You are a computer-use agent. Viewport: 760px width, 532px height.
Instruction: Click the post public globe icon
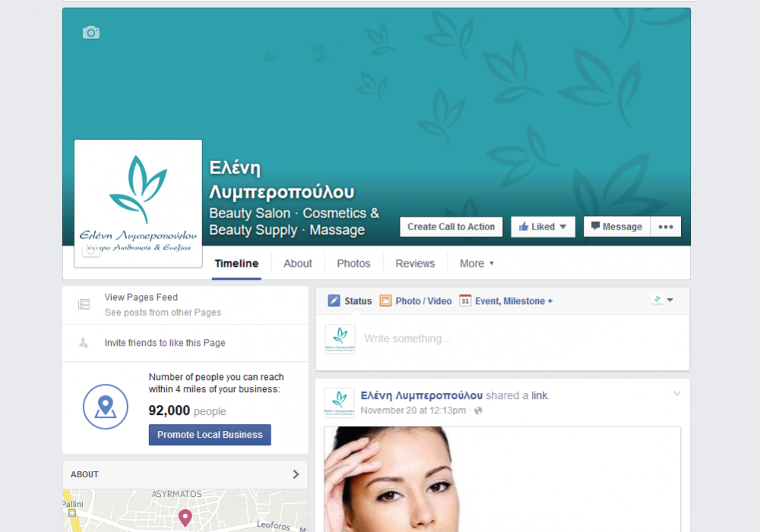click(x=478, y=411)
